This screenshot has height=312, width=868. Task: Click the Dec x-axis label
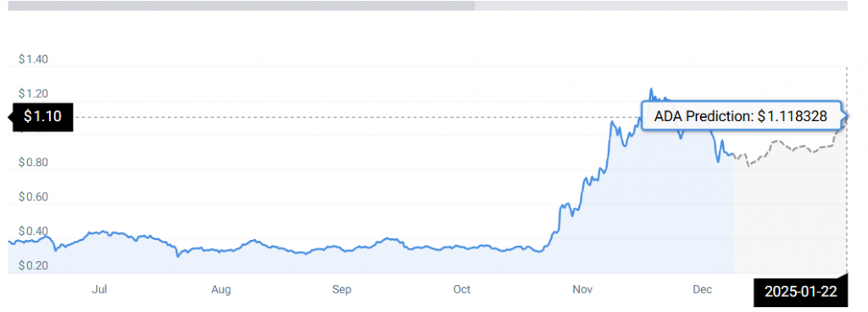(x=703, y=289)
